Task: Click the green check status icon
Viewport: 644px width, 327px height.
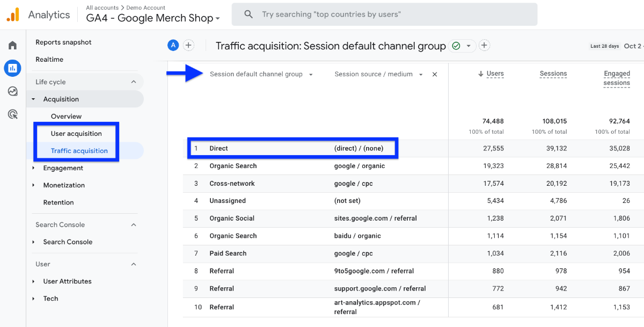Action: [456, 46]
